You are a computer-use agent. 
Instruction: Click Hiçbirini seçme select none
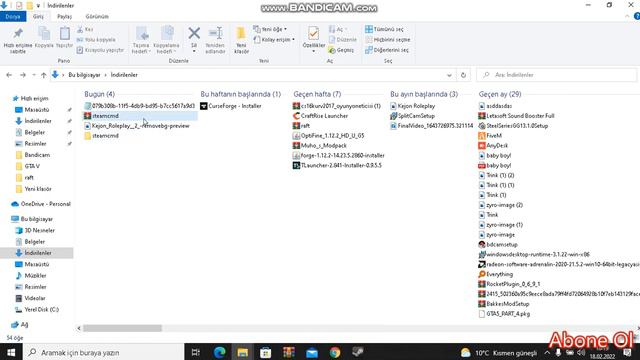tap(388, 40)
